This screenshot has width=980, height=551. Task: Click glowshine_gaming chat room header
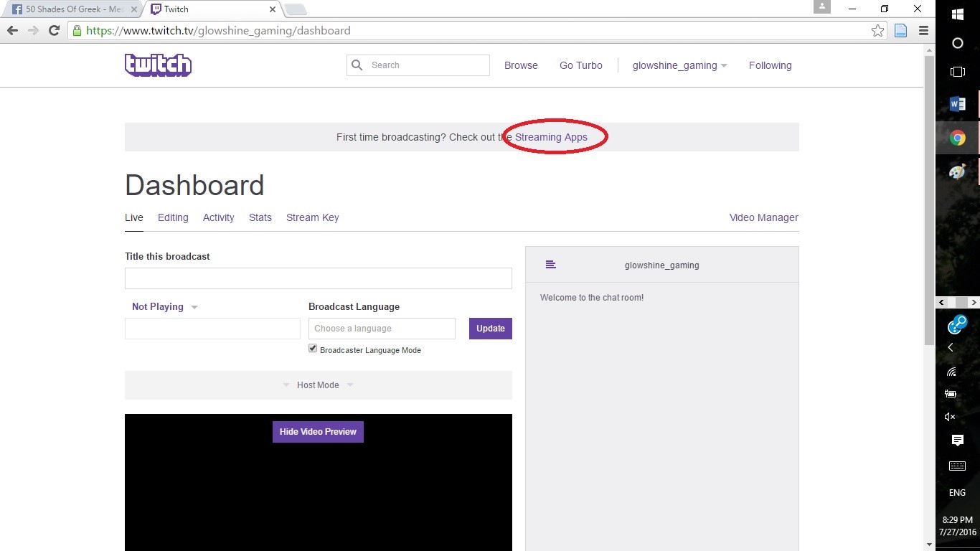tap(661, 265)
